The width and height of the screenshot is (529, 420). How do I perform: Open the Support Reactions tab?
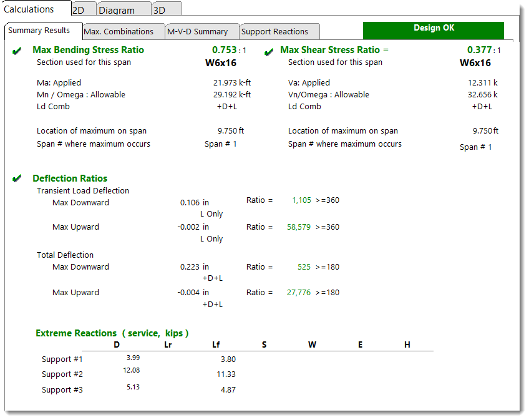[x=279, y=32]
